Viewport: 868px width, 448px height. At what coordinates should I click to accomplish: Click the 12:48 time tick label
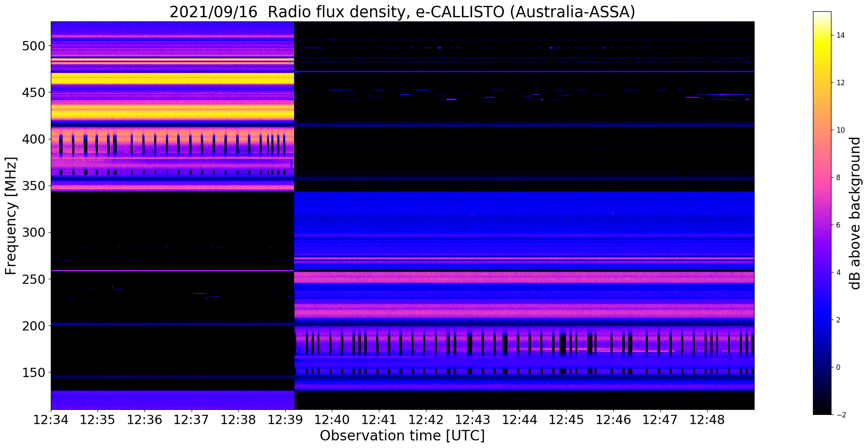coord(708,420)
